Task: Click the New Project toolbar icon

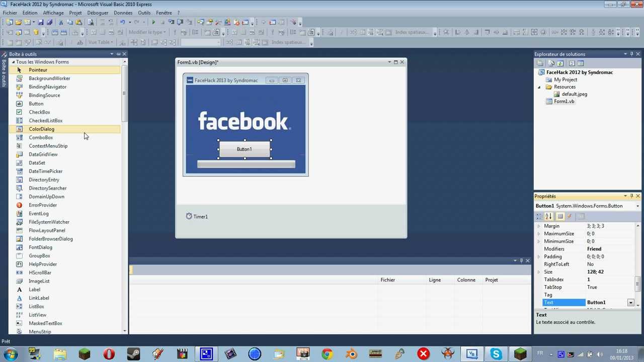Action: 10,22
